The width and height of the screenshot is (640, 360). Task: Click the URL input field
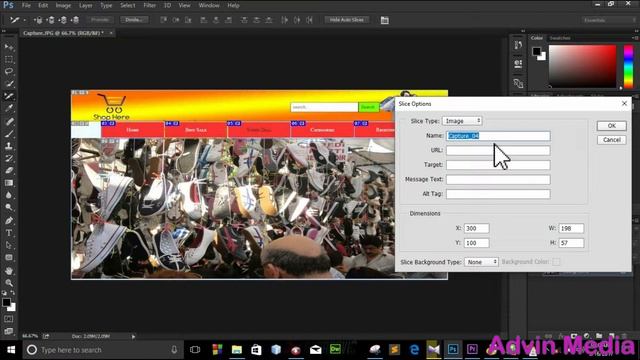coord(498,150)
